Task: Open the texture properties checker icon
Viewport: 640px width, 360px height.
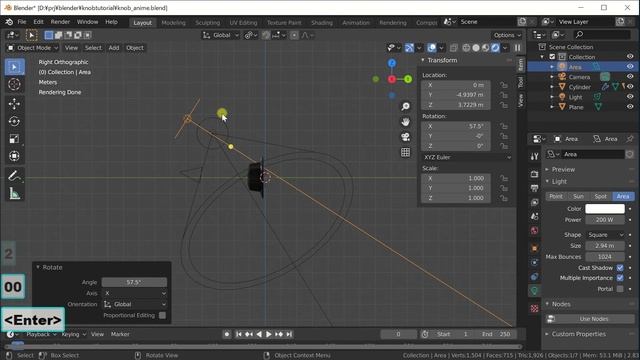Action: tap(534, 309)
